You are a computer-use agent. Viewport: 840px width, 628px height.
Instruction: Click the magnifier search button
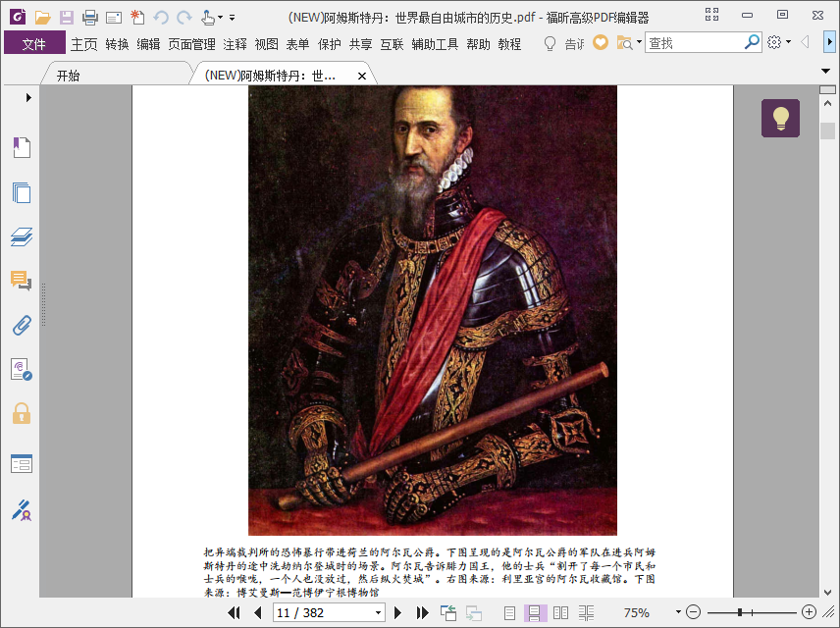pos(752,42)
